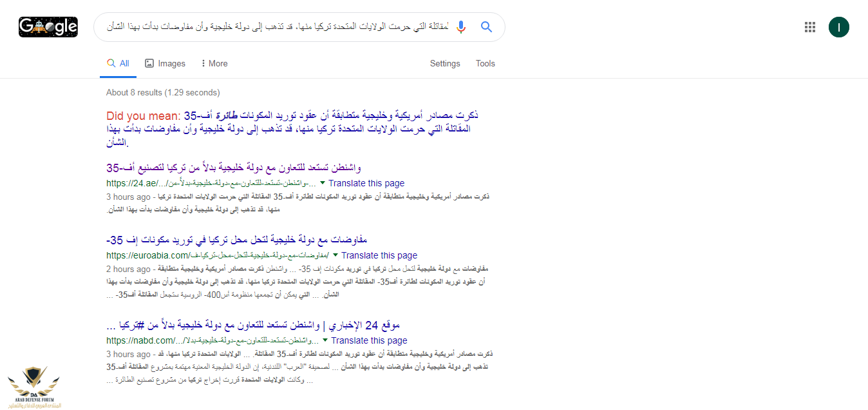Click Translate this page for nabd.com result
Image resolution: width=868 pixels, height=410 pixels.
(369, 341)
